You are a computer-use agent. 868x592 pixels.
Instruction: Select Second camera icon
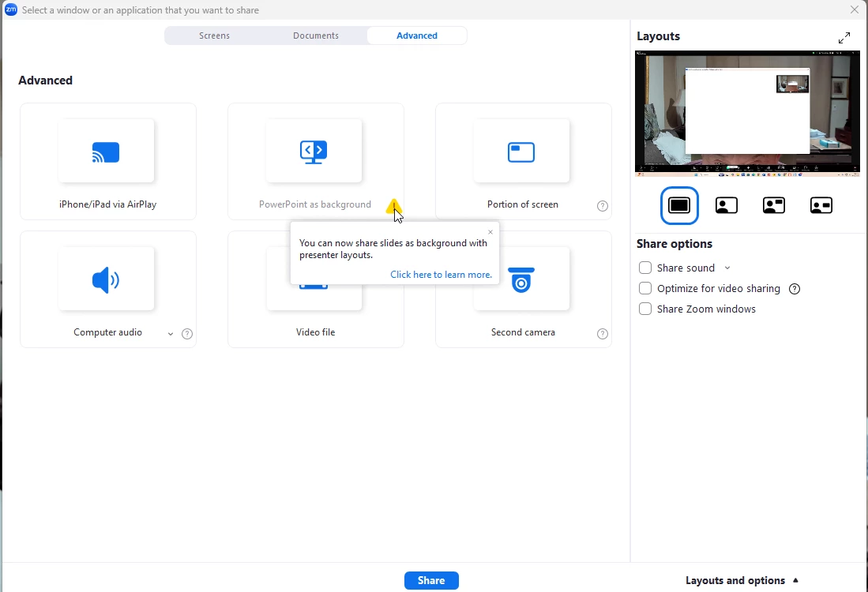(x=521, y=280)
